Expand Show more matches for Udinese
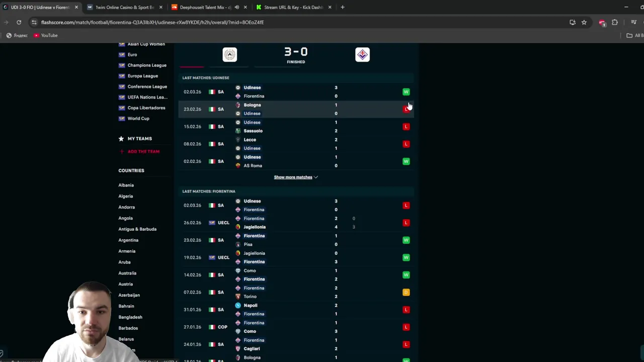 pyautogui.click(x=296, y=177)
